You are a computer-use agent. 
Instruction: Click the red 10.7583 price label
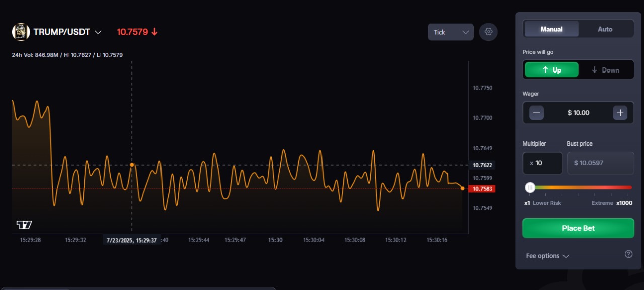[x=481, y=189]
